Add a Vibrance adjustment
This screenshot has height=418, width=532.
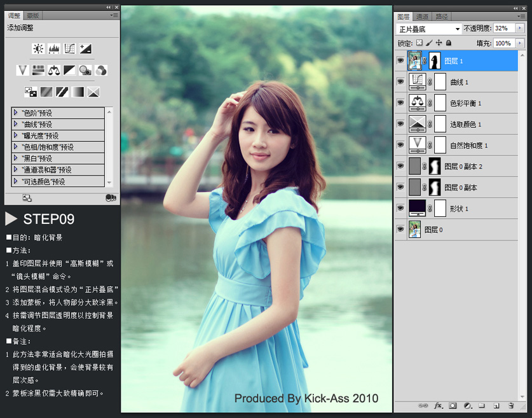tap(22, 70)
